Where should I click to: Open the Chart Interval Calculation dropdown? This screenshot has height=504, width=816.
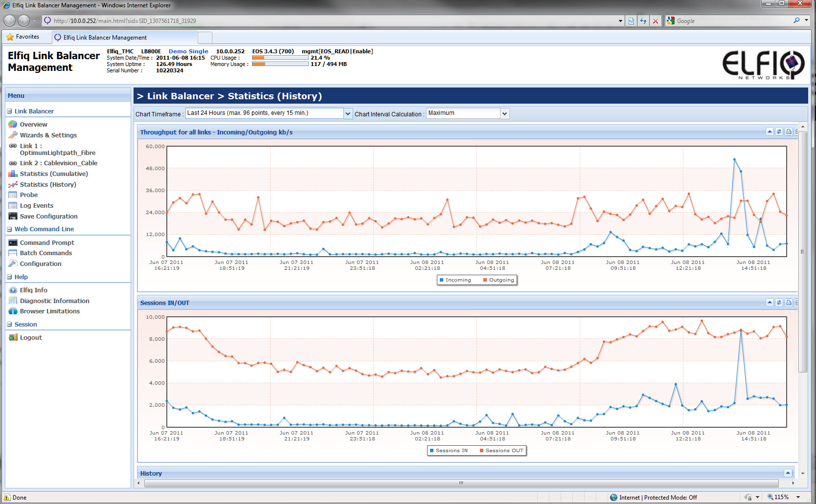(x=505, y=113)
